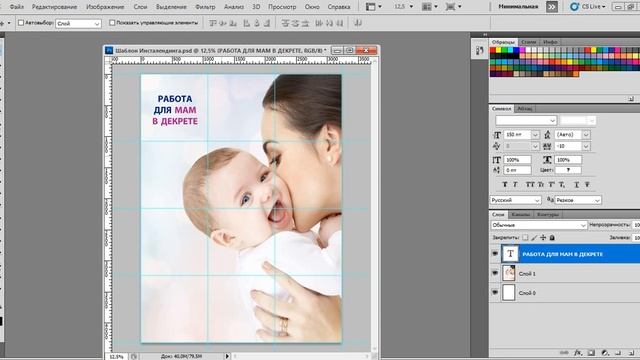Viewport: 640px width, 360px height.
Task: Toggle underline text style
Action: point(576,185)
